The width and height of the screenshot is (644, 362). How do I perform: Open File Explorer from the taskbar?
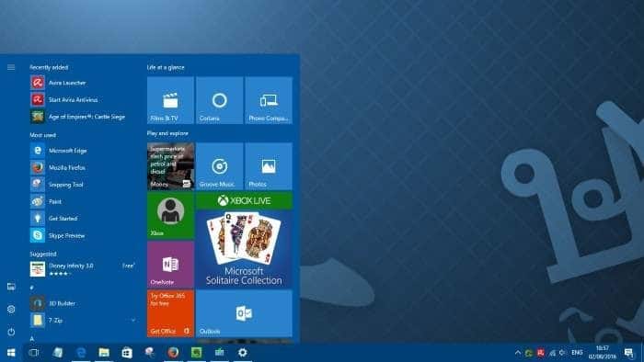point(104,353)
